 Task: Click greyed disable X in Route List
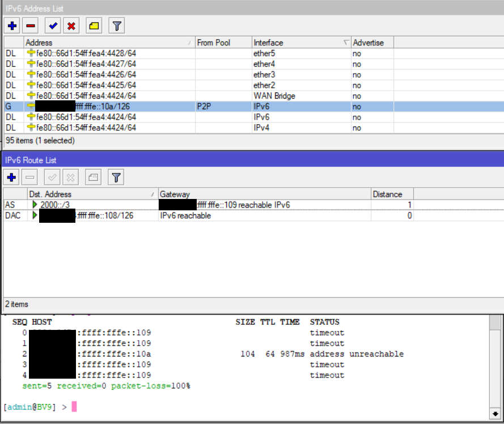click(71, 177)
